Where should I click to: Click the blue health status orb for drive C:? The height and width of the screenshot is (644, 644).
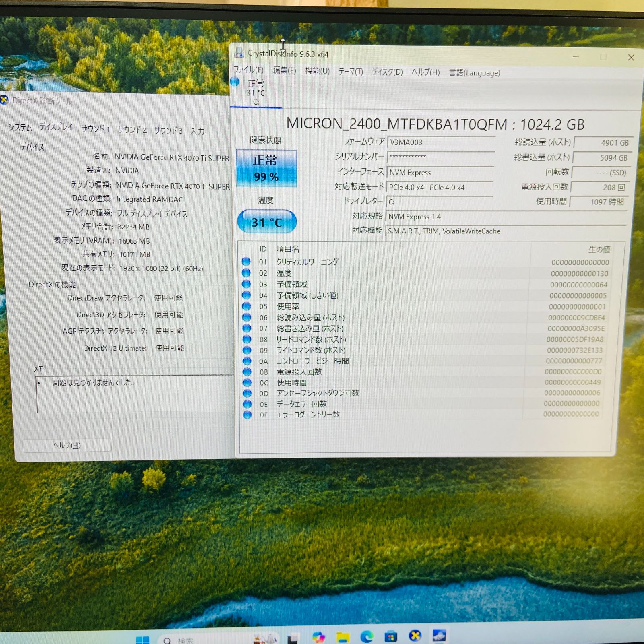pyautogui.click(x=235, y=82)
